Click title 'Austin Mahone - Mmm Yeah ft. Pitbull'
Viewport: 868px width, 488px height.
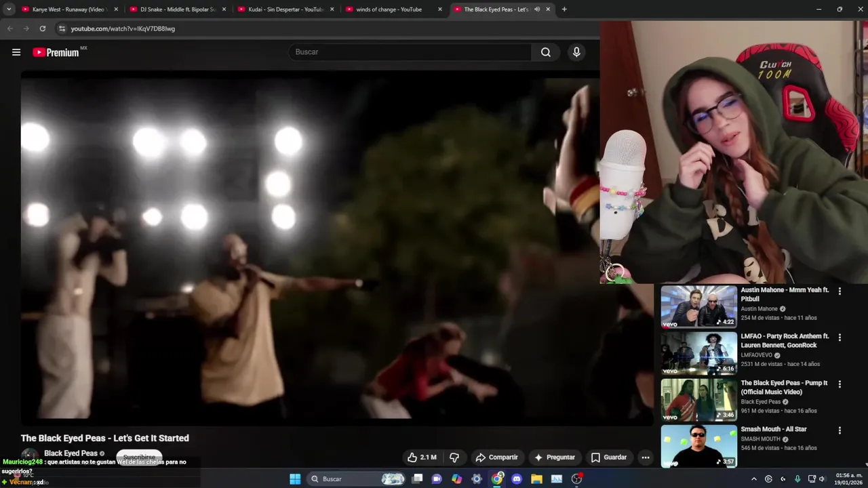pyautogui.click(x=785, y=294)
